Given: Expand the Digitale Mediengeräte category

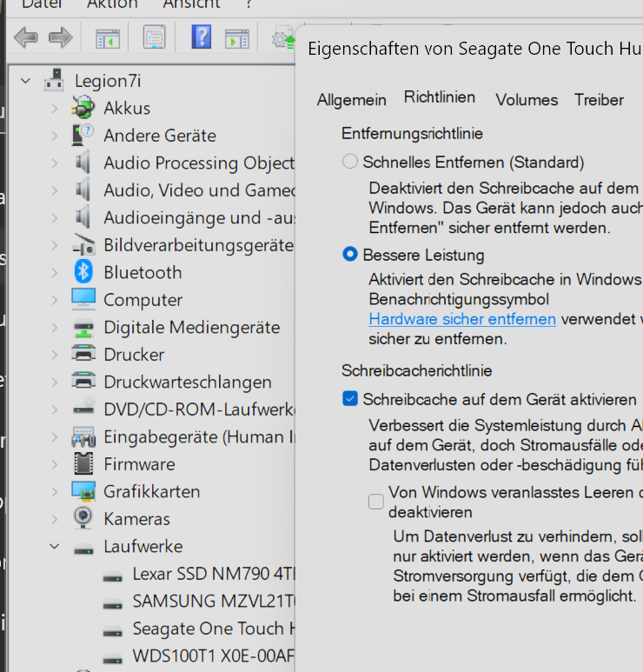Looking at the screenshot, I should click(55, 328).
